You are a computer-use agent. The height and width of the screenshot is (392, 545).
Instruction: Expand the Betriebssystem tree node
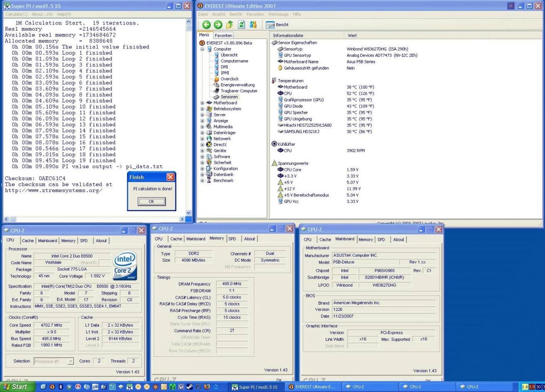(202, 109)
